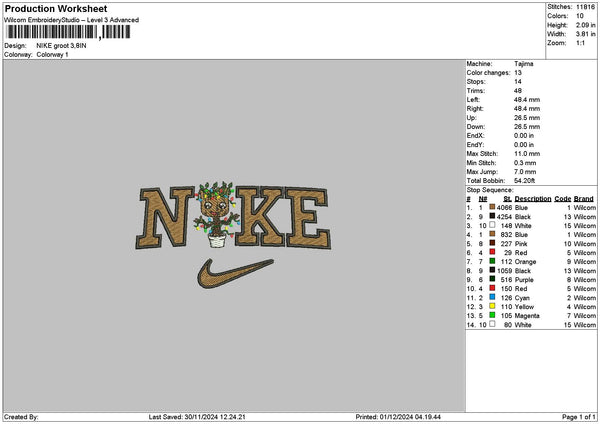Click the 'Created By:' footer label
This screenshot has width=600, height=424.
[21, 417]
